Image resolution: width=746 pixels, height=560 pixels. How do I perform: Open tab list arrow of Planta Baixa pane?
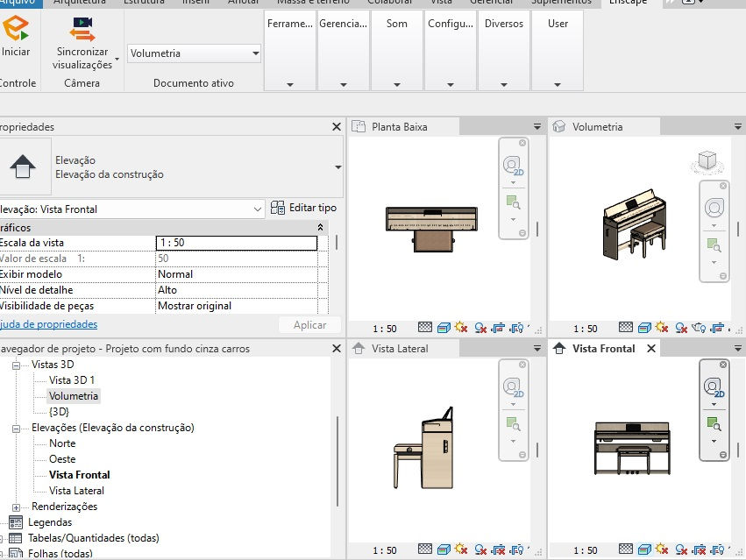click(537, 126)
